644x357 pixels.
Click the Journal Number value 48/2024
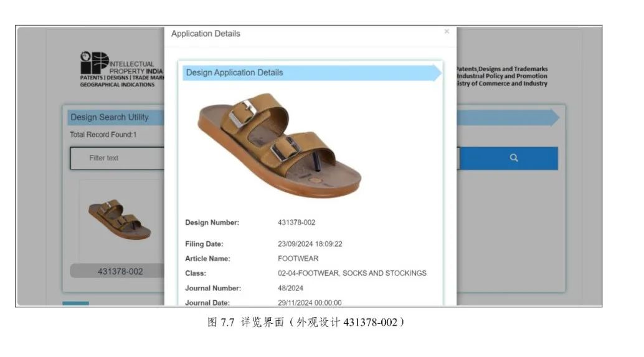click(290, 288)
